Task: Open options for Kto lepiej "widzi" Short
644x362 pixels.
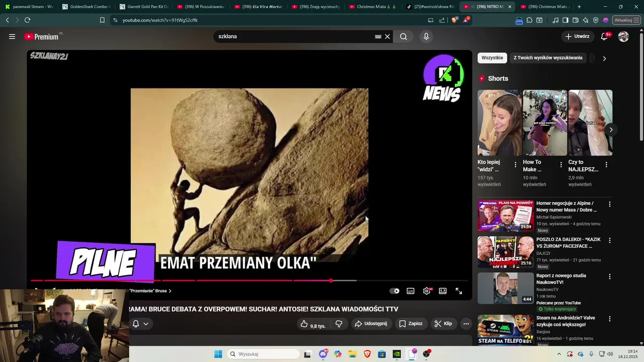Action: 515,165
